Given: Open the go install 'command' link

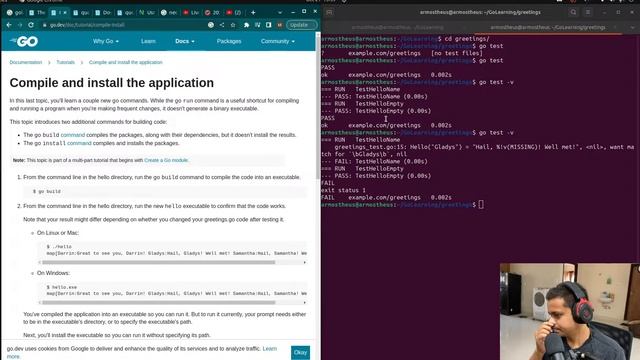Looking at the screenshot, I should coord(79,143).
